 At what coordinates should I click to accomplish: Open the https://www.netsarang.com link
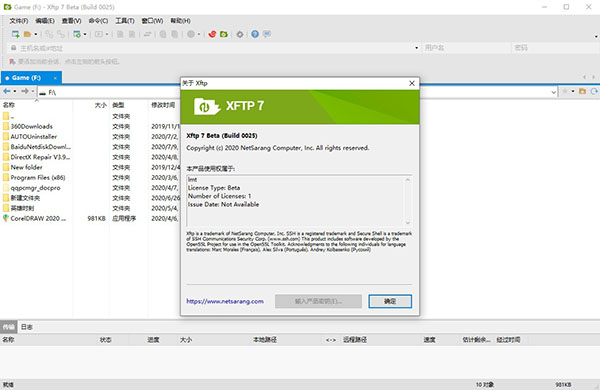pyautogui.click(x=225, y=301)
